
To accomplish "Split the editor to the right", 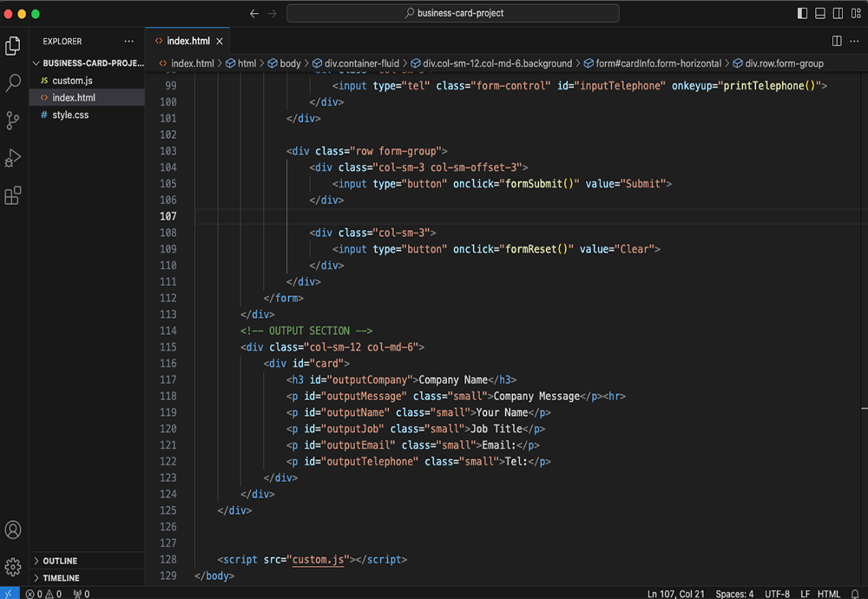I will click(837, 41).
